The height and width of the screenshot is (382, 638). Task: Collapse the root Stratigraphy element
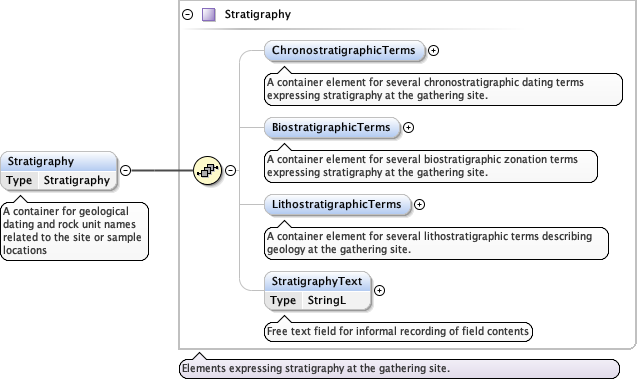tap(125, 170)
